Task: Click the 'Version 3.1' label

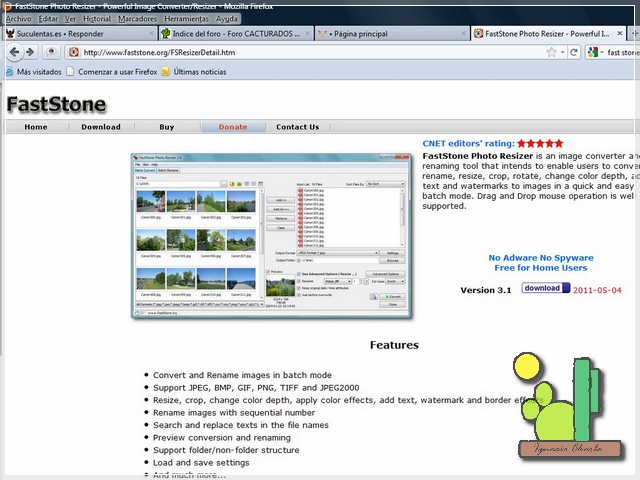Action: 486,290
